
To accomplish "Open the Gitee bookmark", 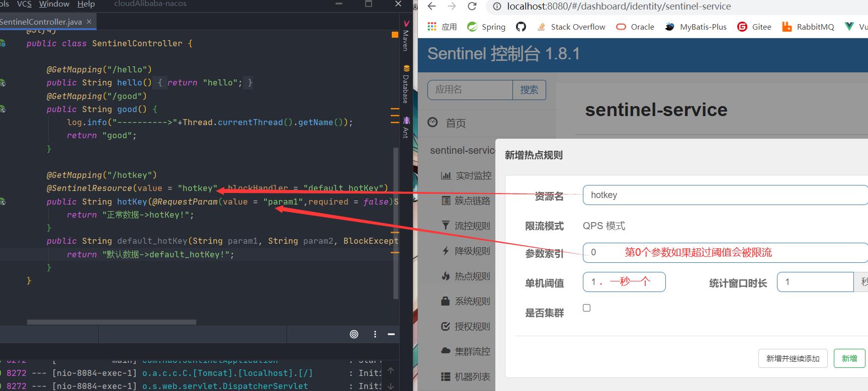I will 754,27.
